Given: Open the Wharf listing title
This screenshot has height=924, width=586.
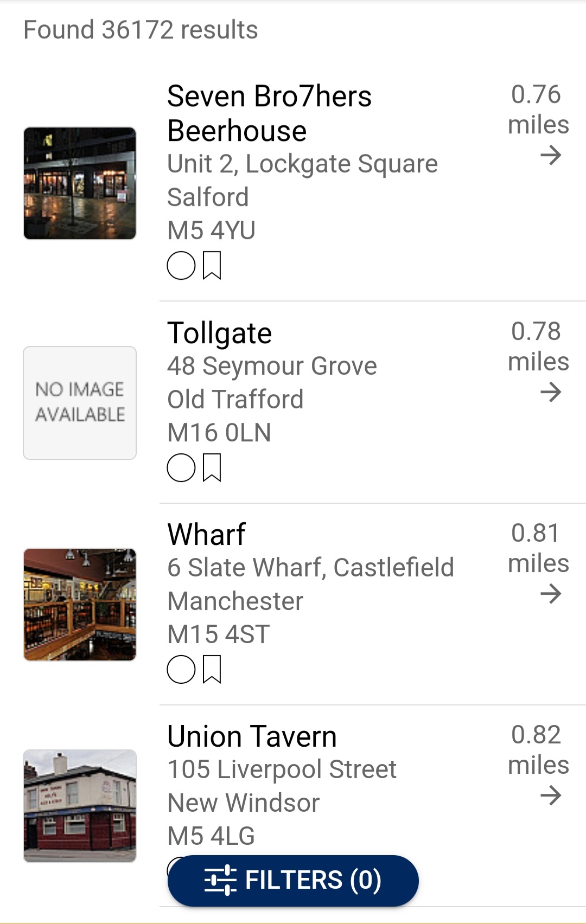Looking at the screenshot, I should (206, 535).
